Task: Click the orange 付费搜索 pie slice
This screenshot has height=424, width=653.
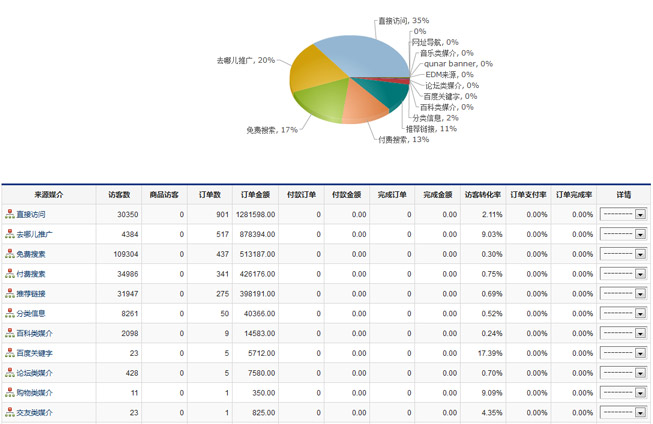Action: 362,104
